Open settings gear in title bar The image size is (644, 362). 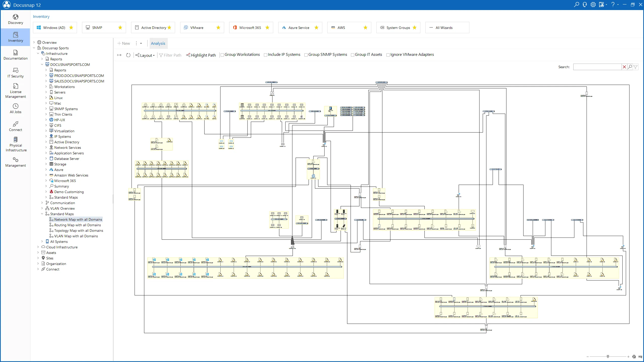point(593,5)
